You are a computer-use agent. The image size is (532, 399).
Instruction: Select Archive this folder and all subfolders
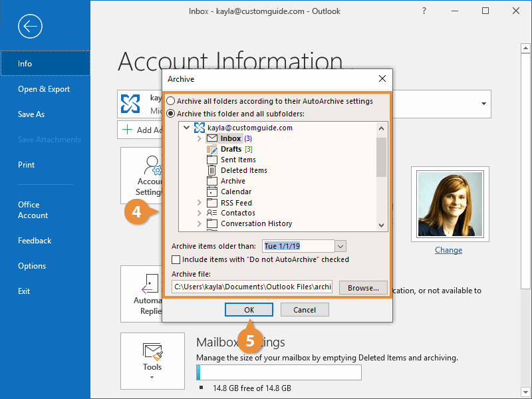170,114
